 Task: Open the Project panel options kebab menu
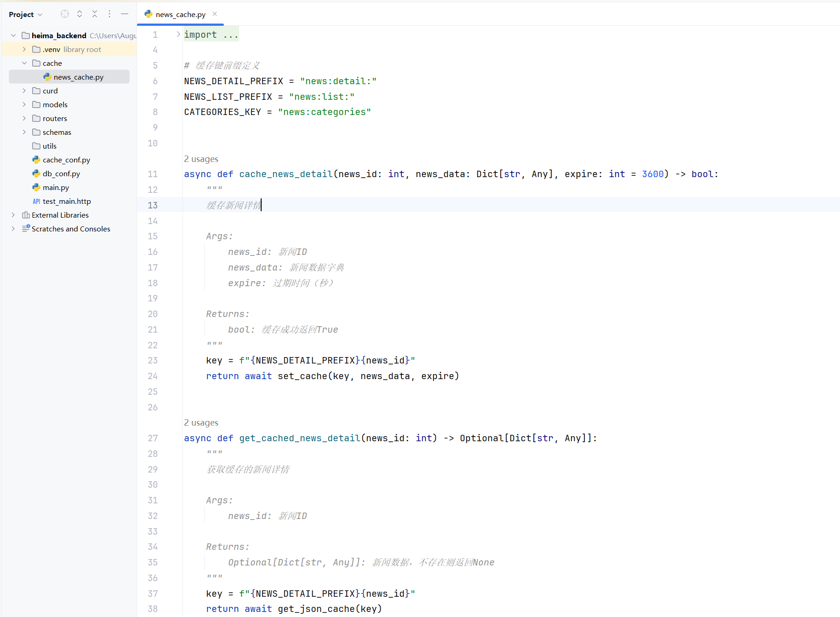tap(109, 14)
